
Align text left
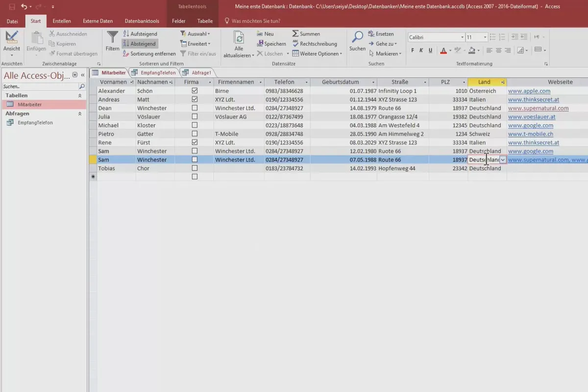[490, 50]
